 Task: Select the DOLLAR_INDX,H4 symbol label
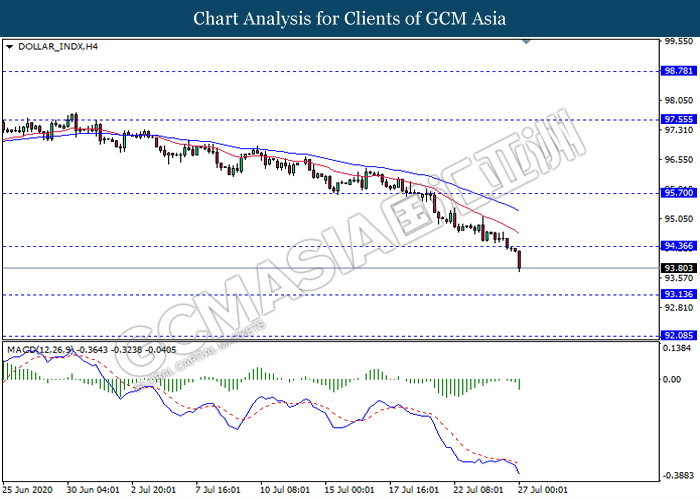[x=49, y=46]
